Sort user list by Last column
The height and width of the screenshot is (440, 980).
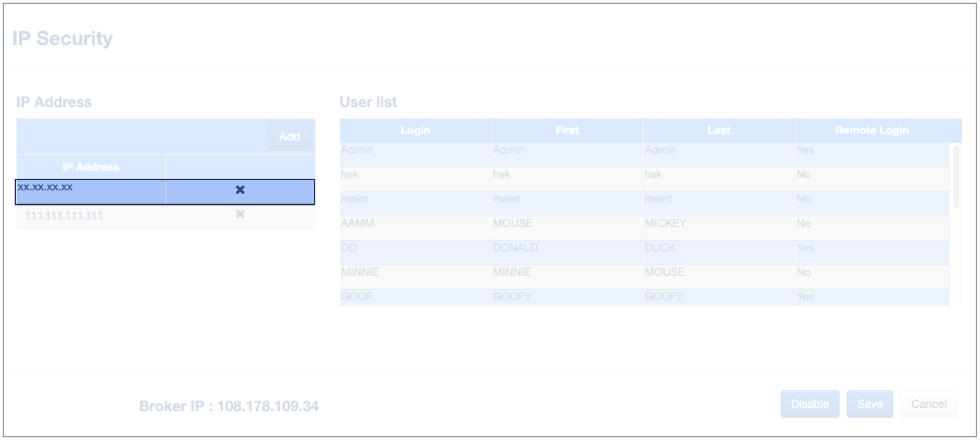[x=719, y=131]
